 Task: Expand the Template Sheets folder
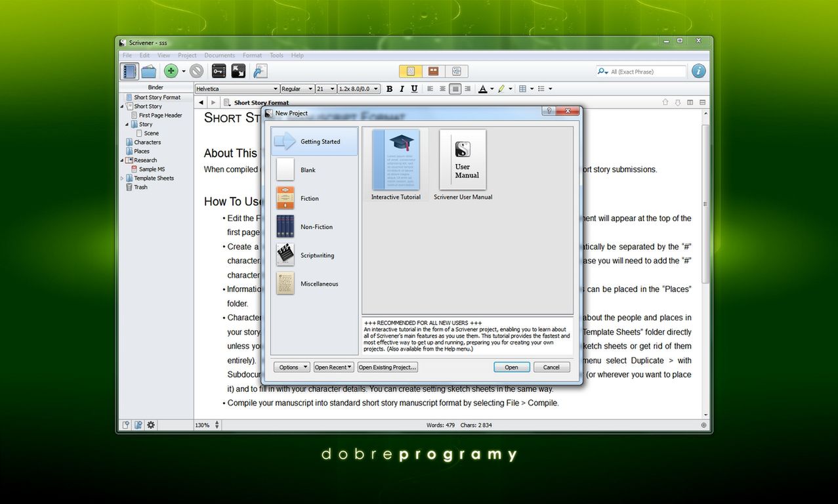(x=122, y=178)
